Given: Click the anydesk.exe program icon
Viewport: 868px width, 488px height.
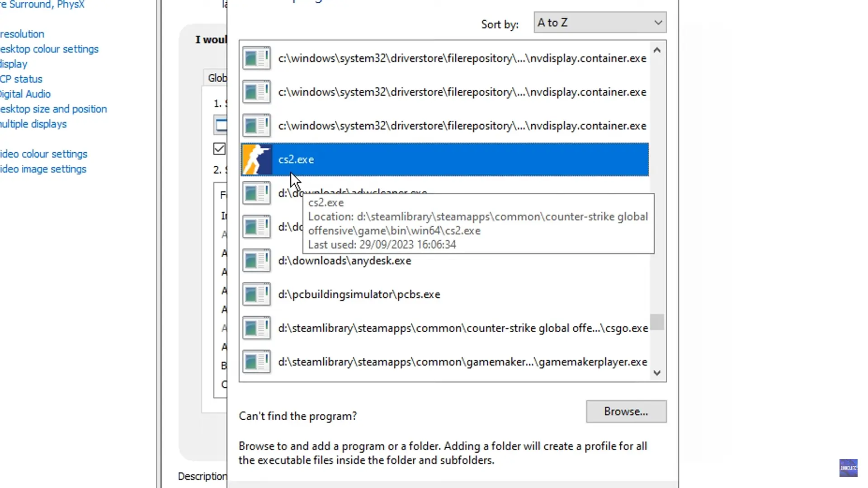Looking at the screenshot, I should [257, 261].
